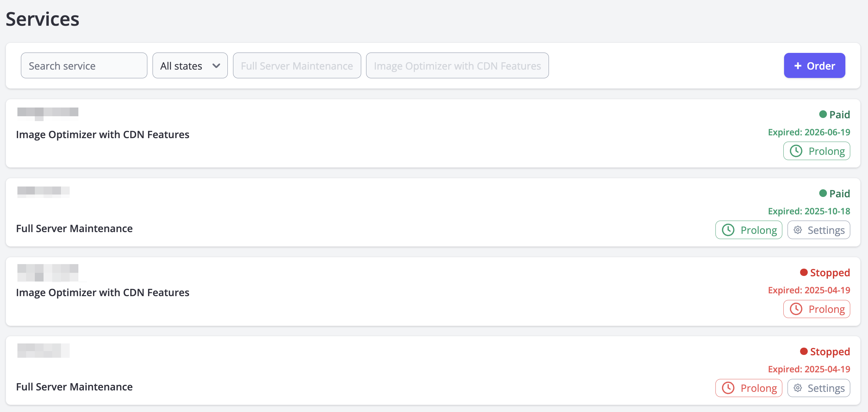Click clock icon for stopped Full Server Maintenance
This screenshot has height=412, width=868.
728,388
